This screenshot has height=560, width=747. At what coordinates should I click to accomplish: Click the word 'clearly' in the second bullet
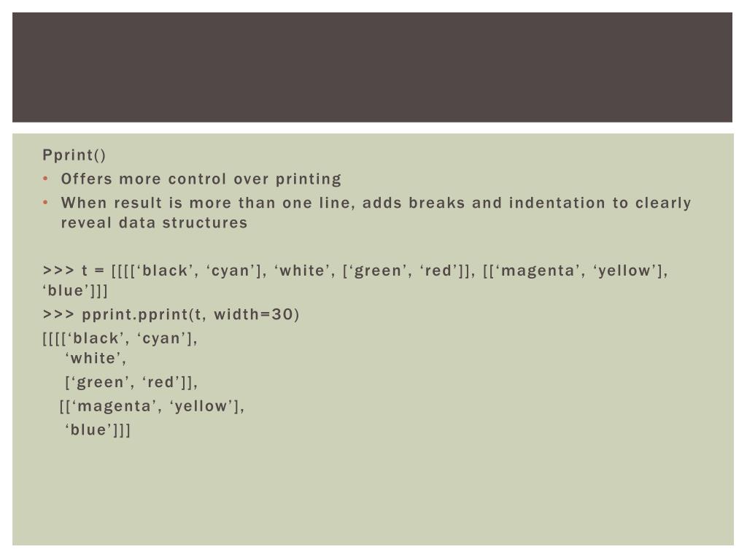click(662, 203)
